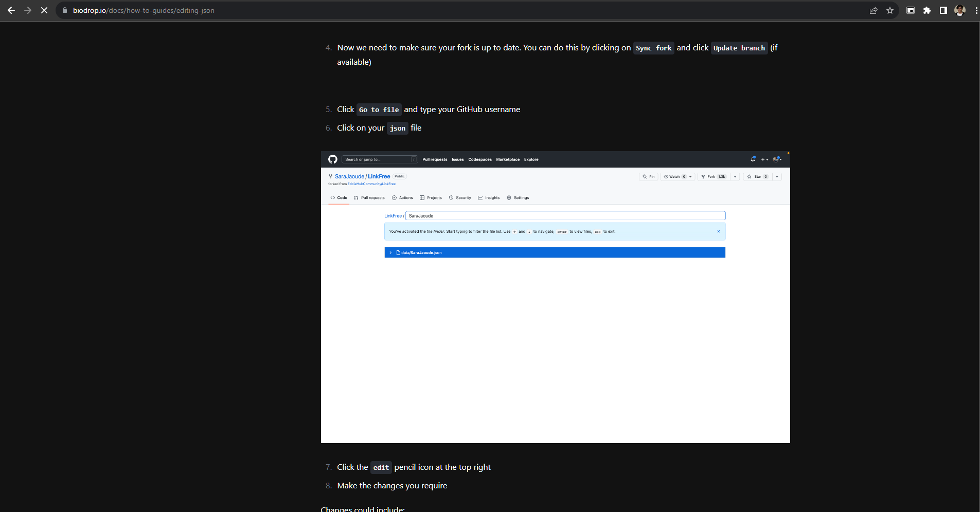Open the Fork count dropdown
This screenshot has height=512, width=980.
[734, 176]
